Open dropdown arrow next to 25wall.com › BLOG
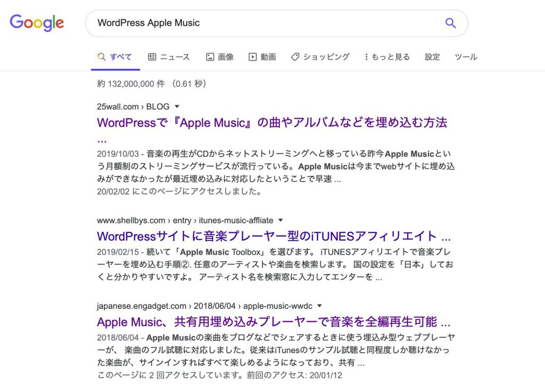 [x=177, y=106]
